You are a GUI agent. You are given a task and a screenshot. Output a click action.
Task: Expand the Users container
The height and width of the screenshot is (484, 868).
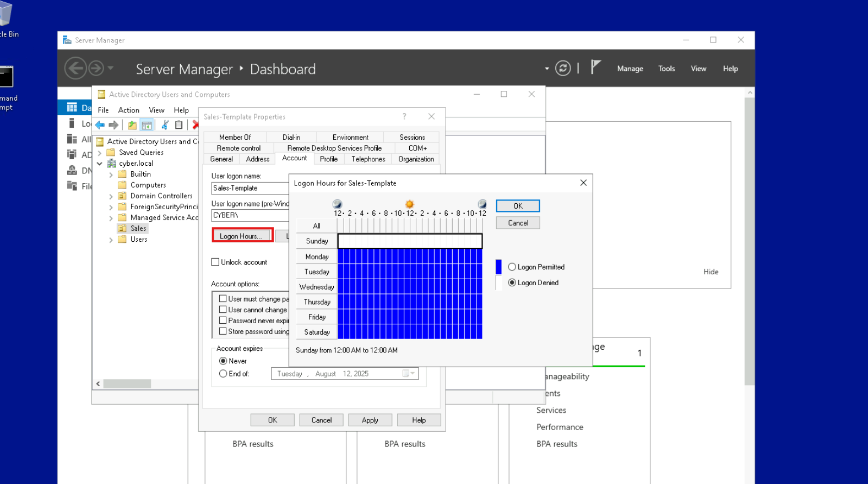click(x=111, y=240)
